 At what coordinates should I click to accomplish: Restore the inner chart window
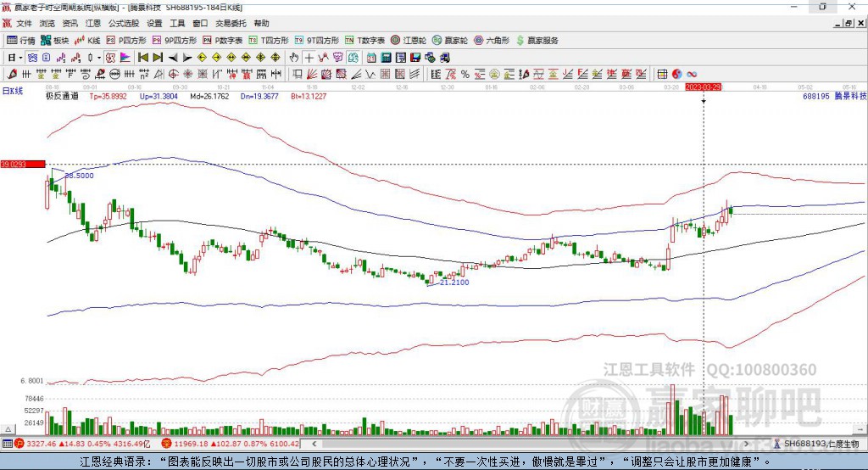pyautogui.click(x=849, y=23)
